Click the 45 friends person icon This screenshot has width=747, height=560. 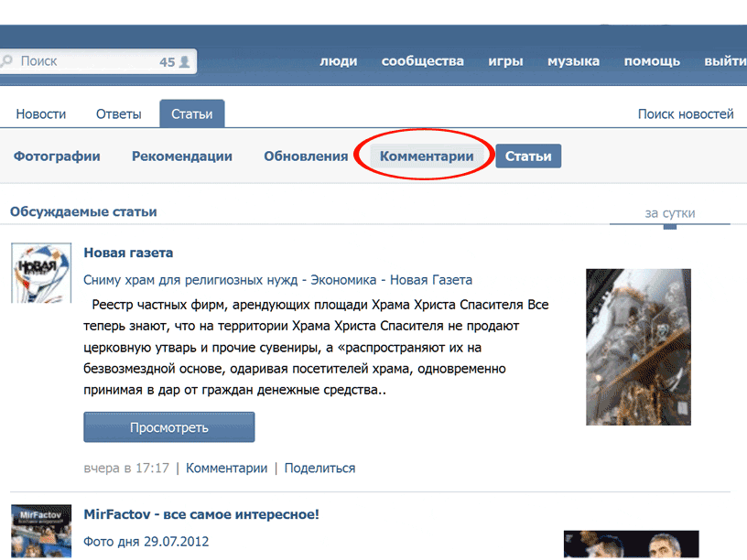[185, 61]
